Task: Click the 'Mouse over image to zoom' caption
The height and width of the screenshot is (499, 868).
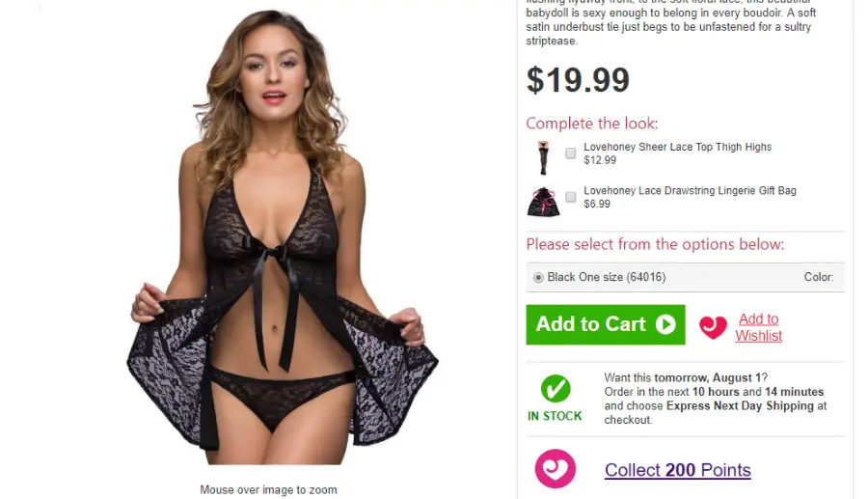Action: [x=268, y=490]
